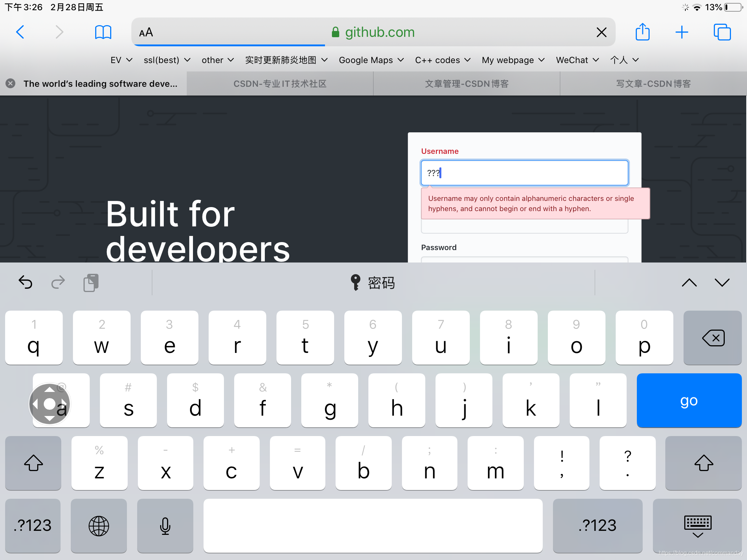Tap the w key
The height and width of the screenshot is (560, 747).
click(x=102, y=338)
